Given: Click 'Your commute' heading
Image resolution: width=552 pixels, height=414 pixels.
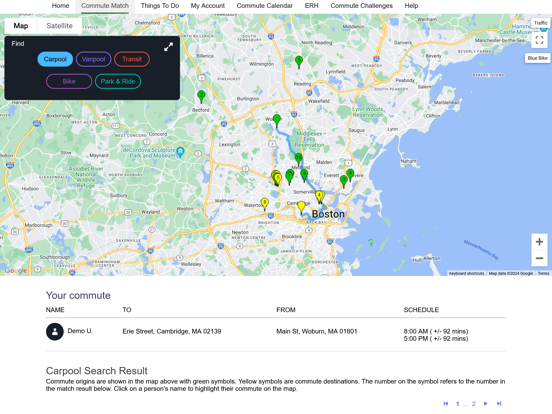Looking at the screenshot, I should pyautogui.click(x=78, y=295).
